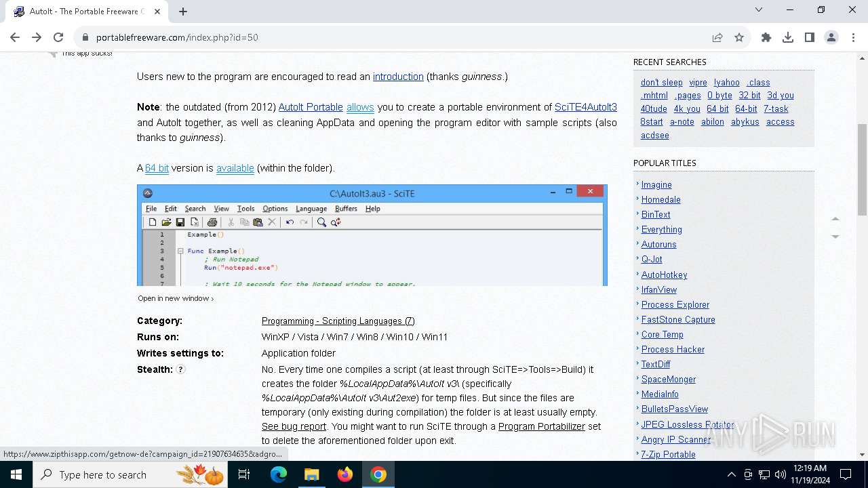Open popular title Q-Jot
The width and height of the screenshot is (868, 488).
tap(652, 260)
